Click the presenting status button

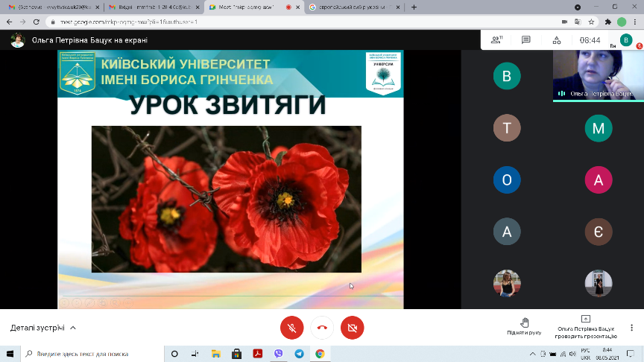pos(585,327)
